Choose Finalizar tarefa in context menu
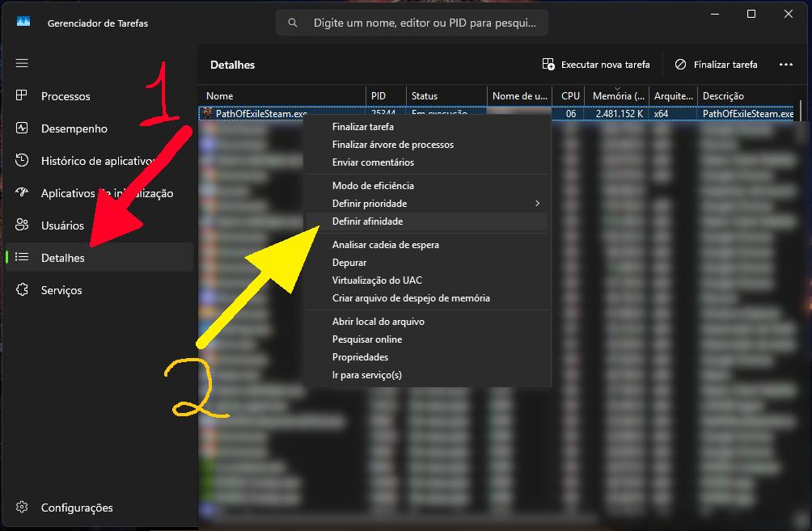The width and height of the screenshot is (812, 531). click(427, 127)
